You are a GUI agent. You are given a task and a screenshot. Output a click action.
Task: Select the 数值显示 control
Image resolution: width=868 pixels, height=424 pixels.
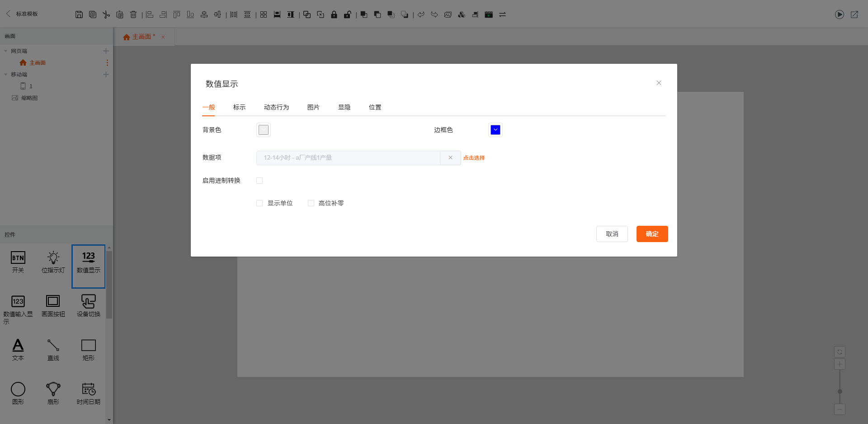tap(89, 266)
